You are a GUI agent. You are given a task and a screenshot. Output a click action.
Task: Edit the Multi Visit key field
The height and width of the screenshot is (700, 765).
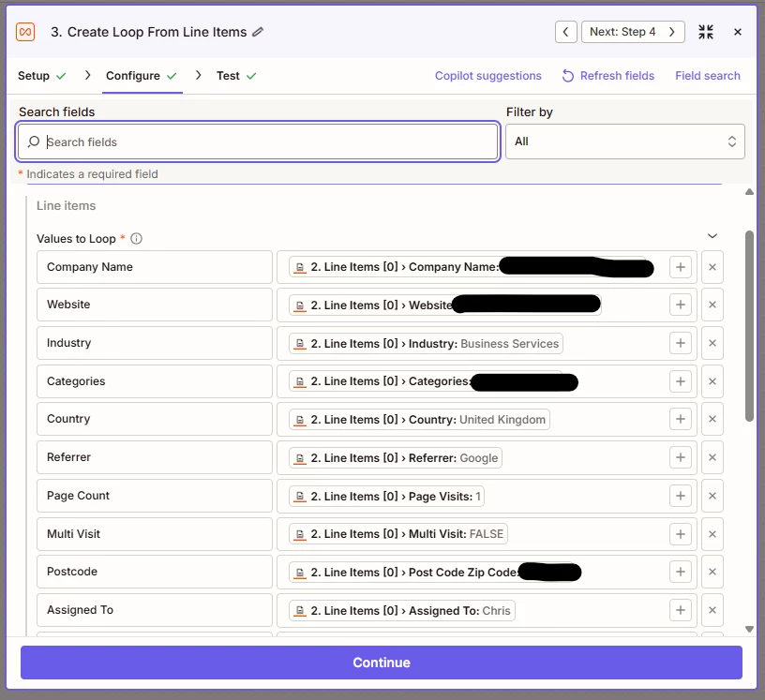point(154,534)
